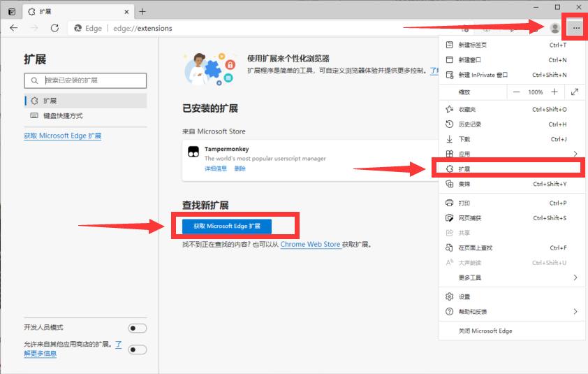The image size is (588, 374).
Task: Click the apps grid menu icon
Action: pos(449,154)
